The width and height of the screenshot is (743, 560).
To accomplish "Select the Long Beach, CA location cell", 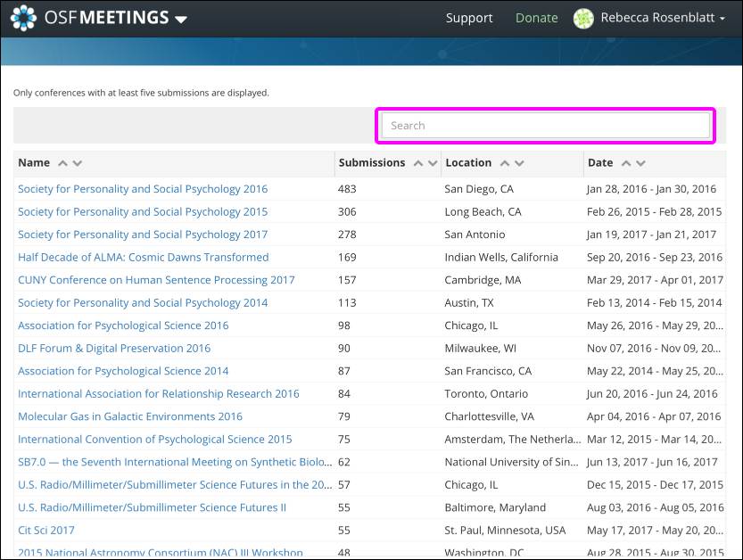I will coord(483,211).
